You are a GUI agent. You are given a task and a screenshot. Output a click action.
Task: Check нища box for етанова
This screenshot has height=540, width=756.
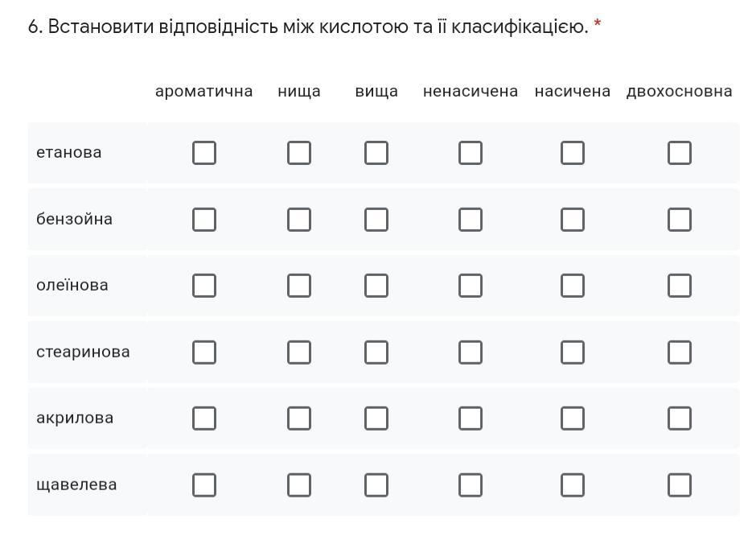pos(299,153)
